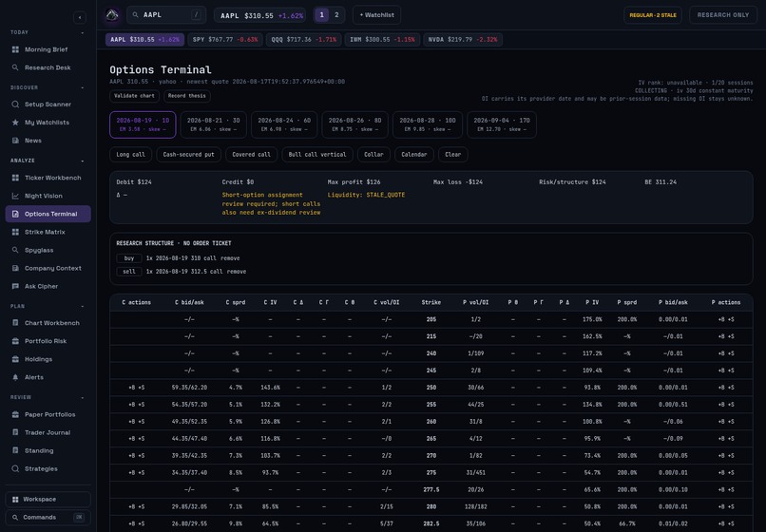Click the ticker search input field
The image size is (766, 532).
coord(166,15)
